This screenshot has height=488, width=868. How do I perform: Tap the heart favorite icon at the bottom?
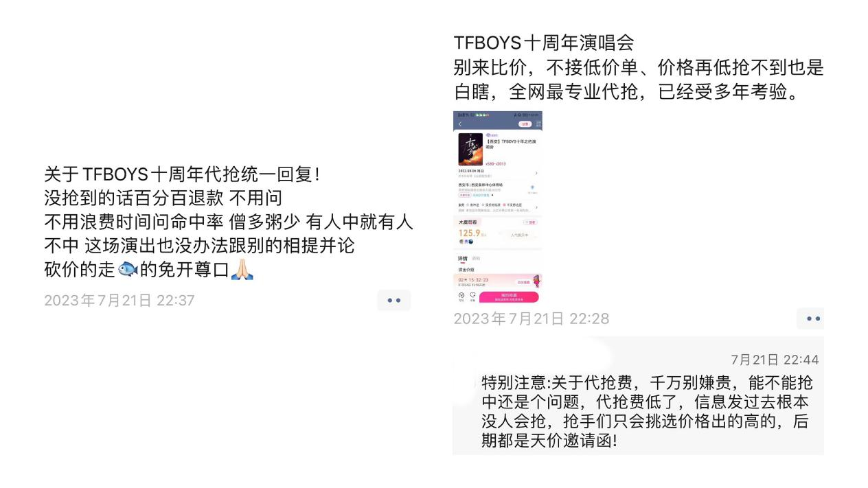pos(472,295)
